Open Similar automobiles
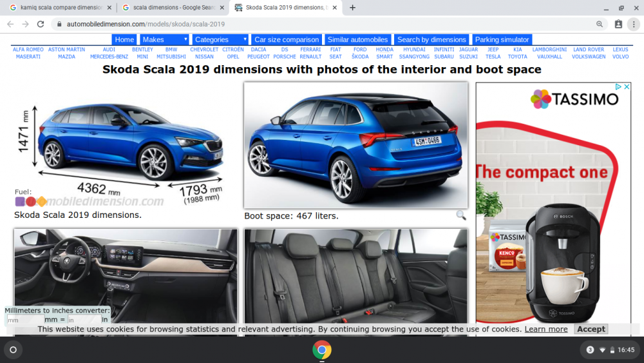Image resolution: width=644 pixels, height=363 pixels. 357,39
